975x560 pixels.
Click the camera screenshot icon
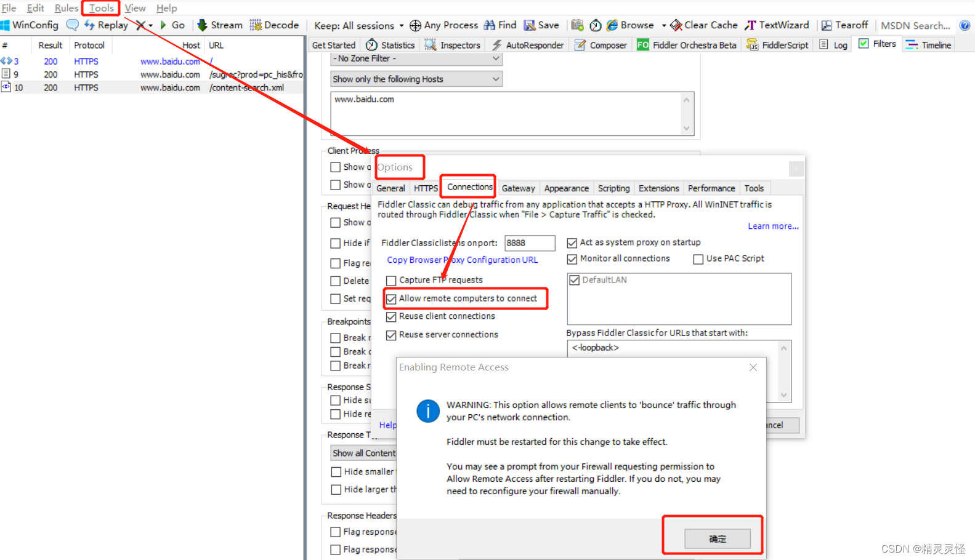click(x=577, y=25)
